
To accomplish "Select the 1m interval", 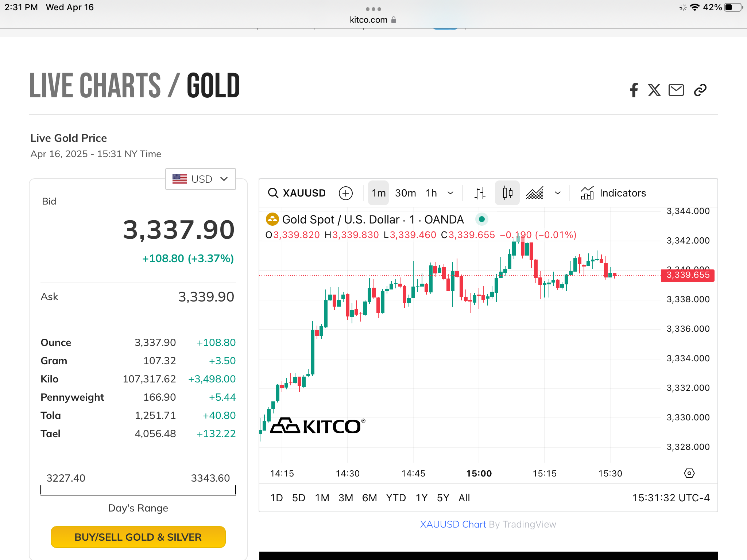I will [379, 193].
